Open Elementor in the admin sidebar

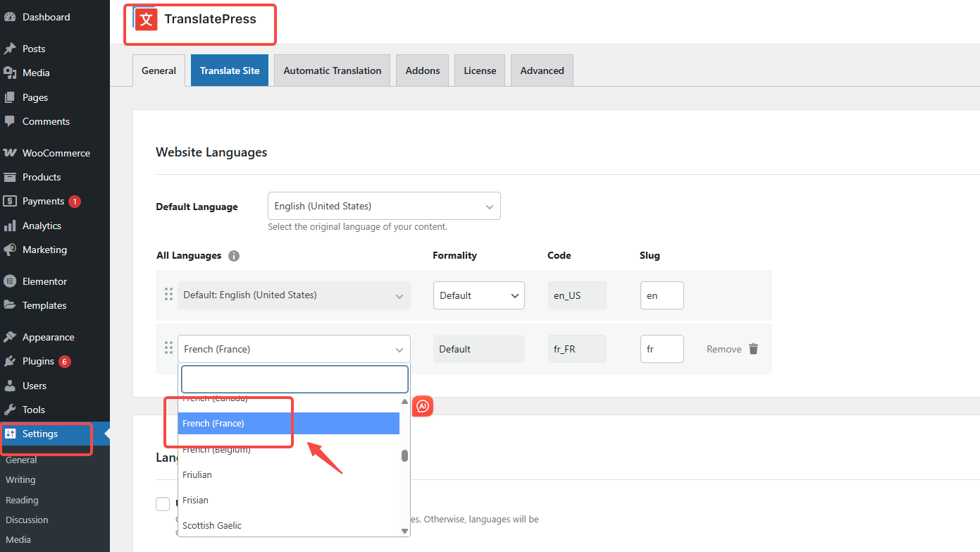pos(44,281)
